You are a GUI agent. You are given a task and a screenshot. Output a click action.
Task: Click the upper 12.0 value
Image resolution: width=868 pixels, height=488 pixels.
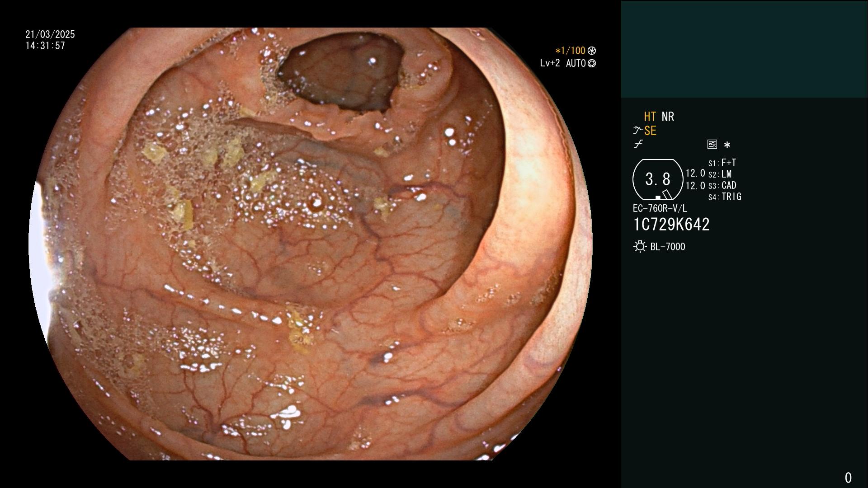(695, 173)
